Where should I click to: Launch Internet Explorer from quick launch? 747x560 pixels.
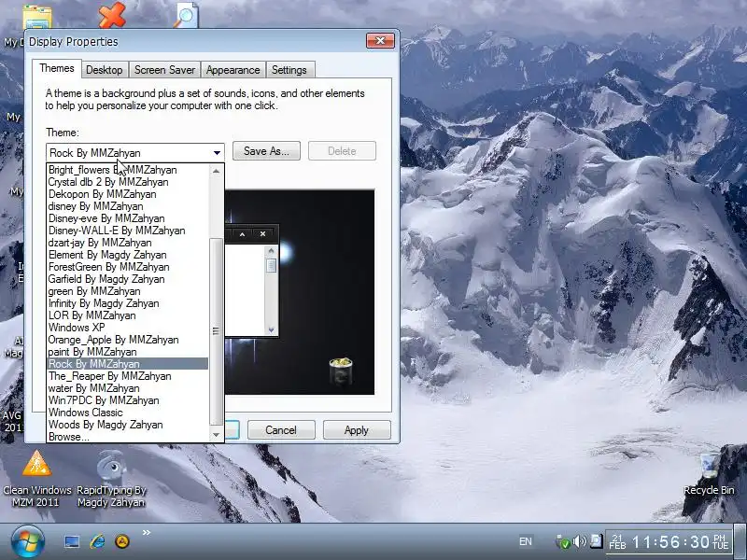click(98, 541)
